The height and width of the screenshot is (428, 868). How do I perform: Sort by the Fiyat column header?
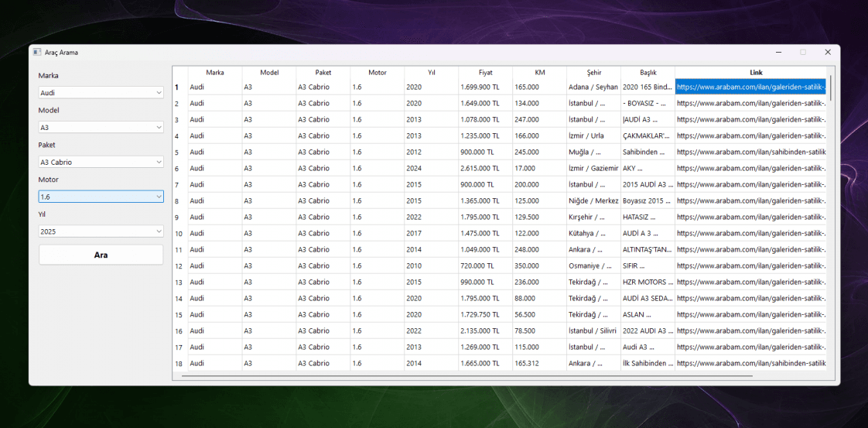(x=486, y=73)
